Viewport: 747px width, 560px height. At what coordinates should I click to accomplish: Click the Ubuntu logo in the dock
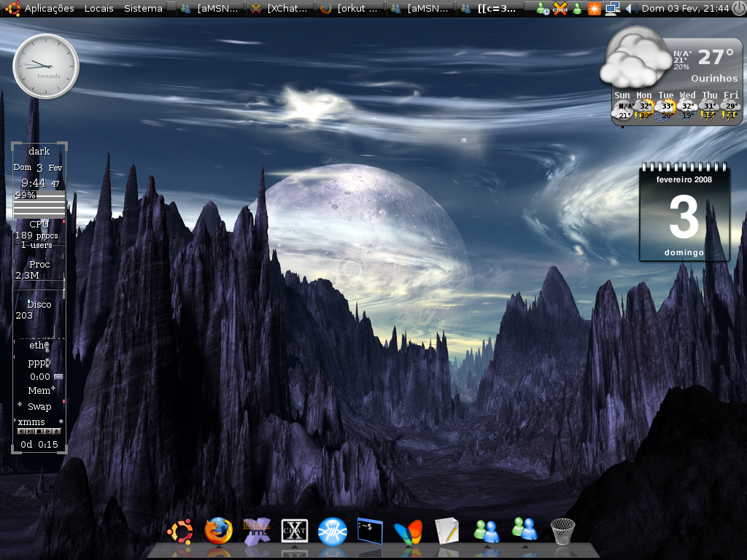(180, 531)
